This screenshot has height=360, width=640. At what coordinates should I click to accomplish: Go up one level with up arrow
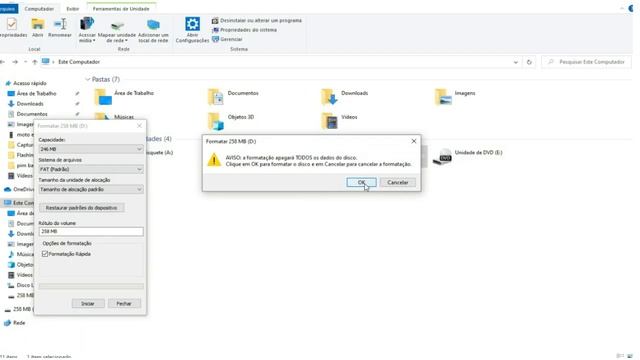pos(35,62)
